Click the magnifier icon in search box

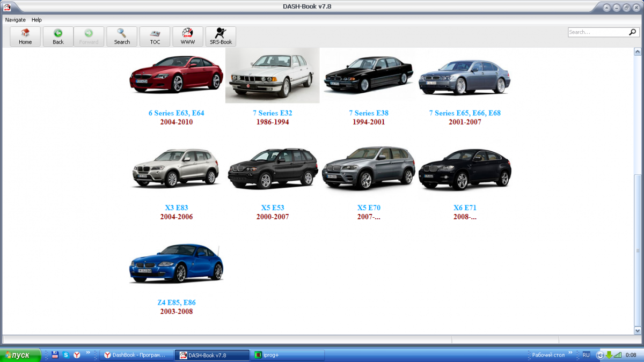(x=633, y=32)
